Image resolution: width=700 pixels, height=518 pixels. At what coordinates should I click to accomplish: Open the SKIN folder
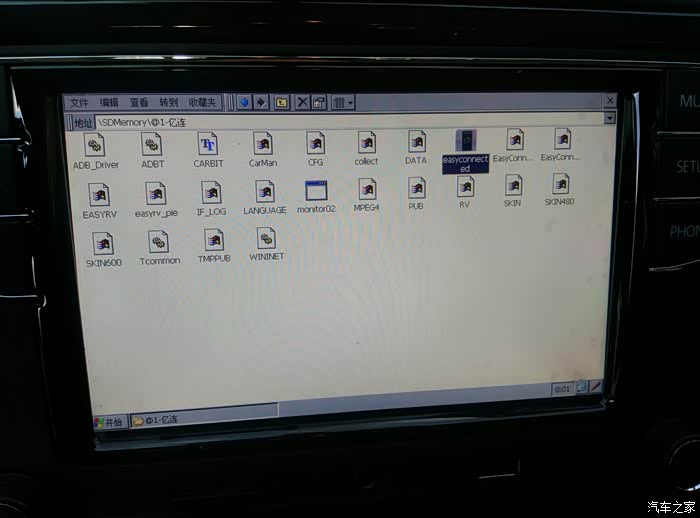tap(512, 191)
